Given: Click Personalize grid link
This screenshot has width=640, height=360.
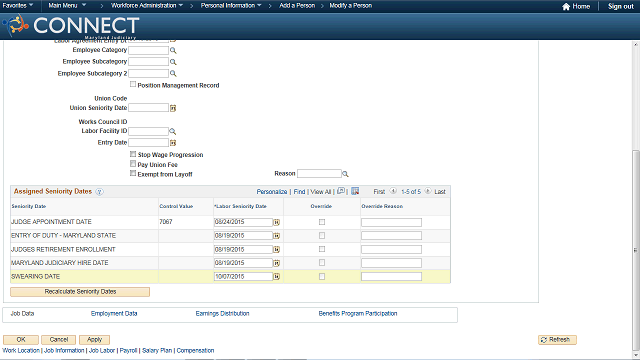Looking at the screenshot, I should pos(272,192).
